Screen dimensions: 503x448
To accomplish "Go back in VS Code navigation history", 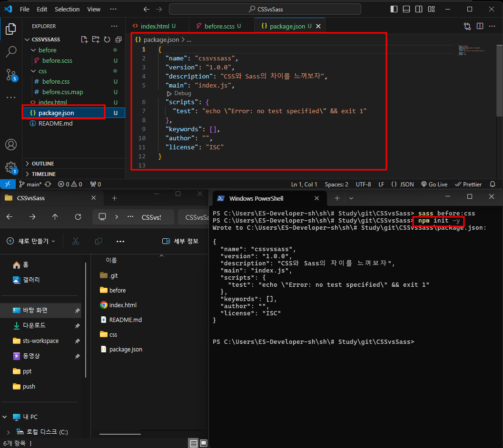I will [146, 10].
